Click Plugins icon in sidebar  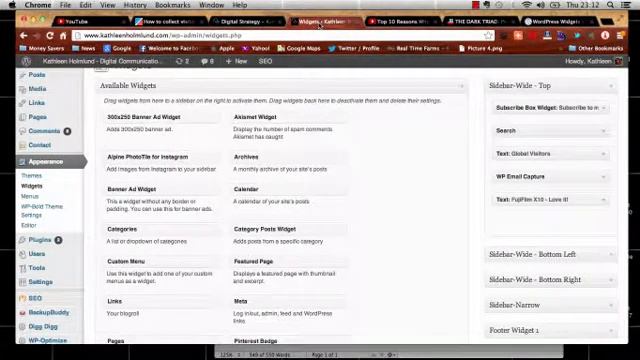tap(22, 240)
